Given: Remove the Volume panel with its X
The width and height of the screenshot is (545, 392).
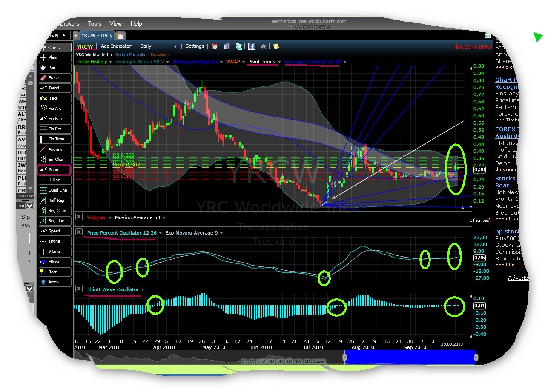Looking at the screenshot, I should click(x=79, y=217).
